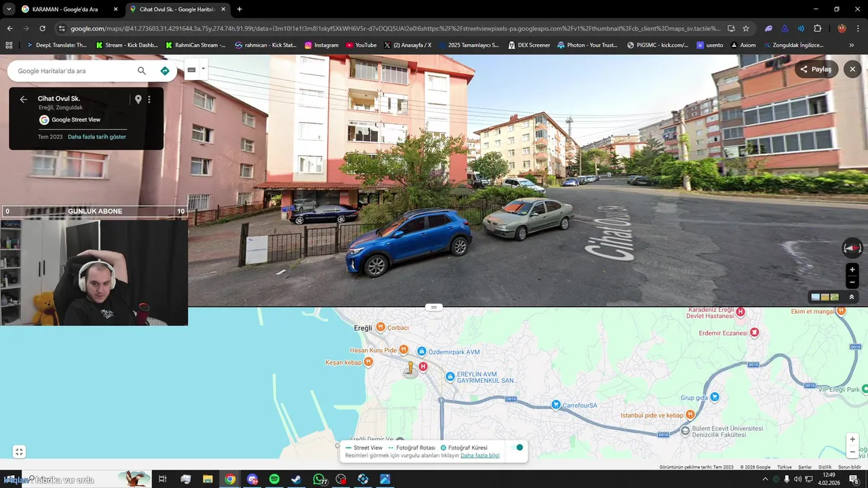Click the split-view drag handle between panels
The width and height of the screenshot is (868, 488).
pos(434,307)
